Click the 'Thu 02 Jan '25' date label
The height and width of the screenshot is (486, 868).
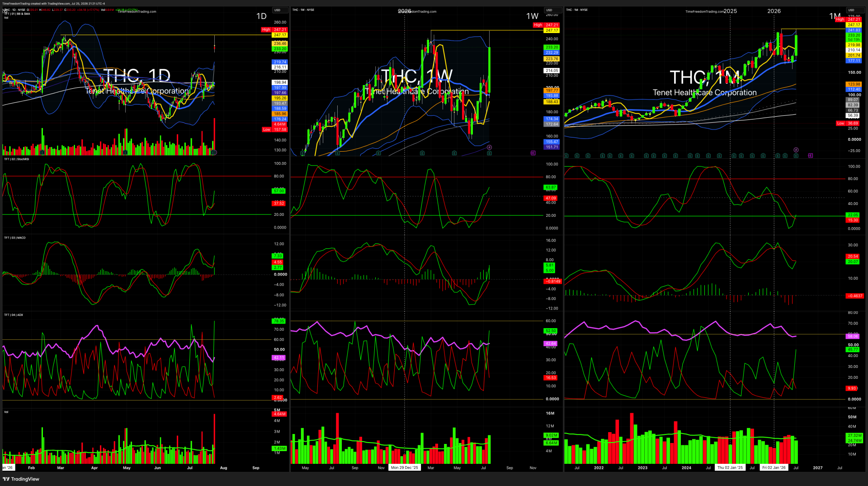[x=730, y=467]
